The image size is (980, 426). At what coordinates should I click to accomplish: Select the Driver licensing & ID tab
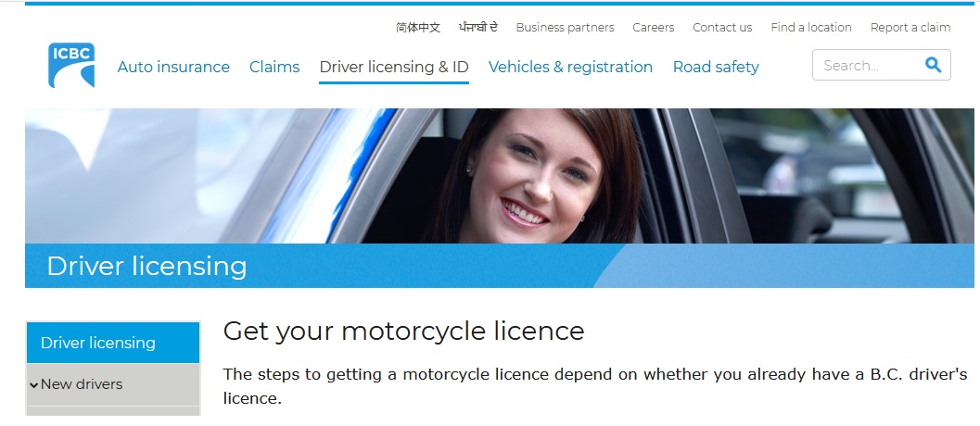pyautogui.click(x=394, y=67)
